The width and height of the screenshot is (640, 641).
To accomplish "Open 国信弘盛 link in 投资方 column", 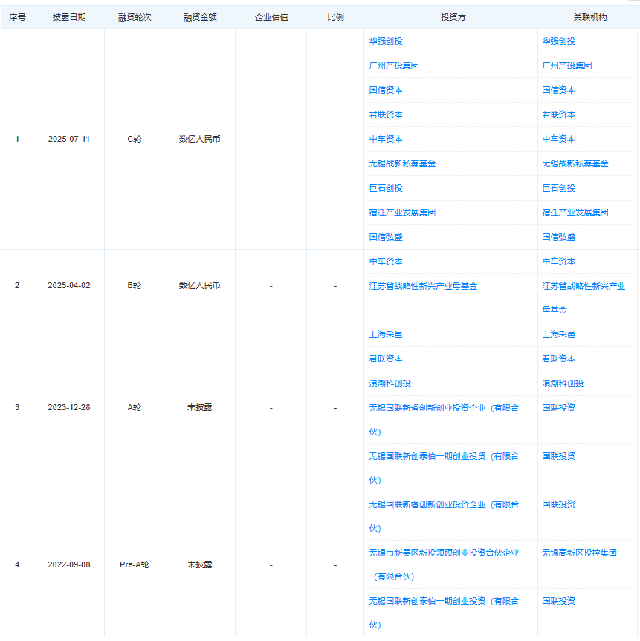I will pyautogui.click(x=385, y=237).
